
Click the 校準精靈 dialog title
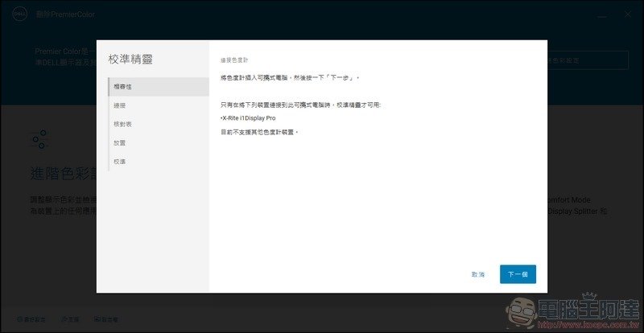130,59
